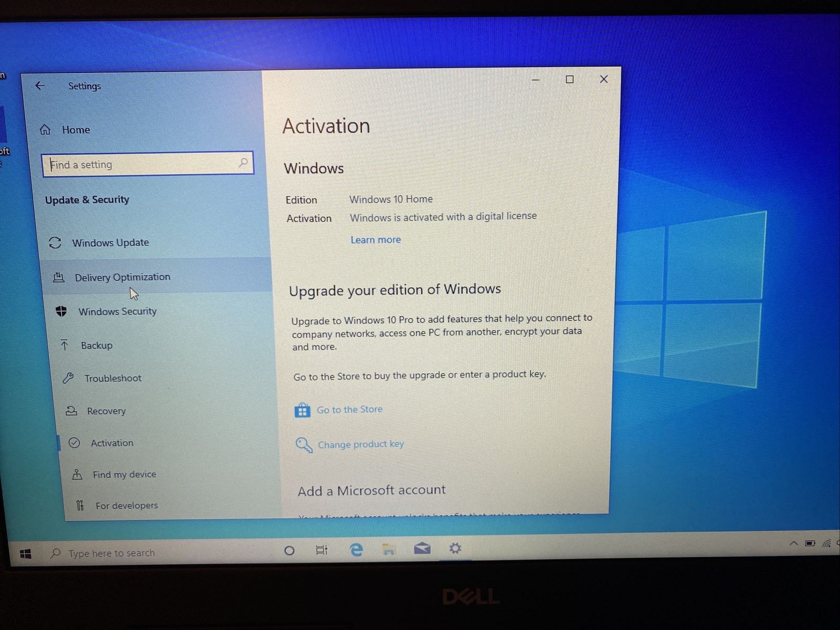Click the Find my device person icon
This screenshot has height=630, width=840.
(77, 475)
